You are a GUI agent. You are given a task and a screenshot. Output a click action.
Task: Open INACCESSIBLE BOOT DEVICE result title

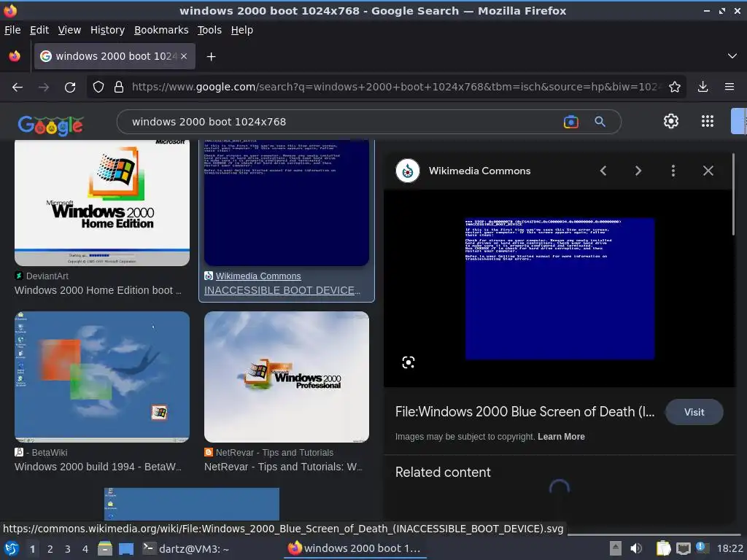(x=282, y=290)
